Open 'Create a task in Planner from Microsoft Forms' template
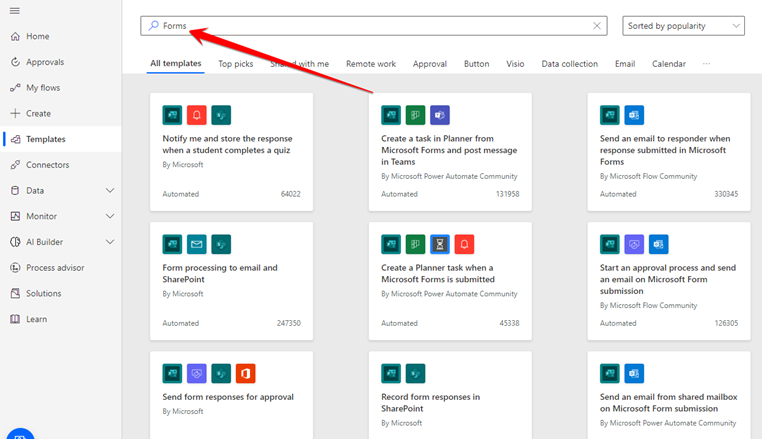This screenshot has height=439, width=762. tap(449, 150)
